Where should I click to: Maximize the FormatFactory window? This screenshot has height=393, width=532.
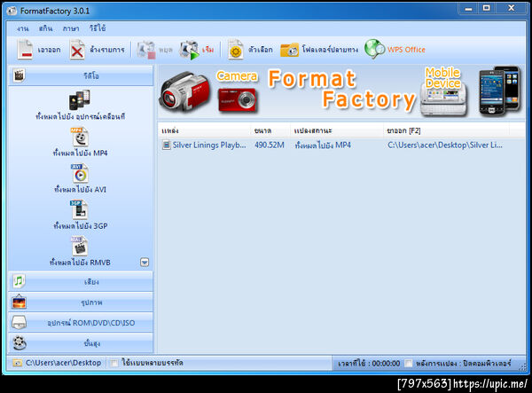(487, 9)
